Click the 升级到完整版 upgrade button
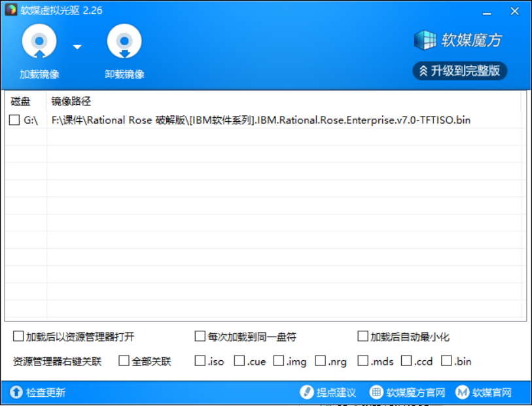This screenshot has height=406, width=532. tap(460, 71)
